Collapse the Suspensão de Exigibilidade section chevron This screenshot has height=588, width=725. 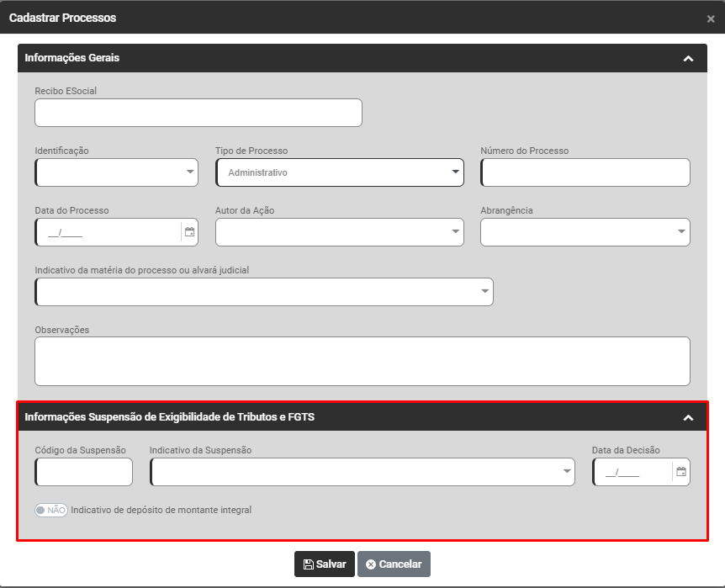(x=688, y=417)
